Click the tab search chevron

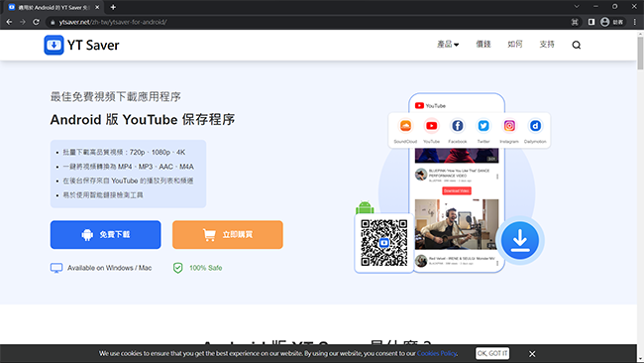(x=577, y=7)
